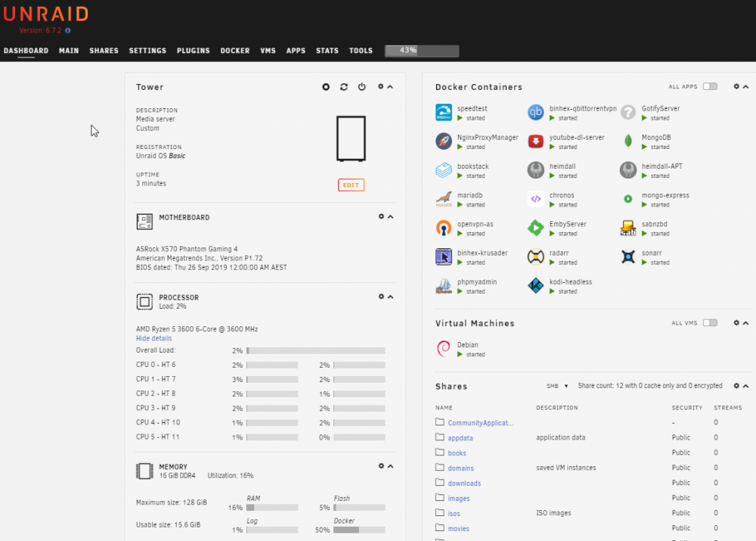Viewport: 756px width, 541px height.
Task: Open the sonarr container icon
Action: (627, 257)
